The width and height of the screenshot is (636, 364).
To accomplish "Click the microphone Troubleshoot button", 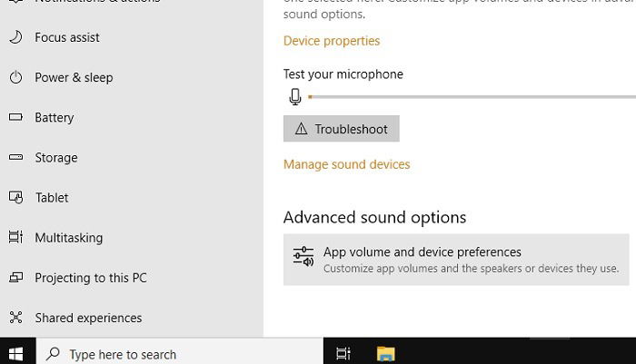I will click(x=341, y=129).
